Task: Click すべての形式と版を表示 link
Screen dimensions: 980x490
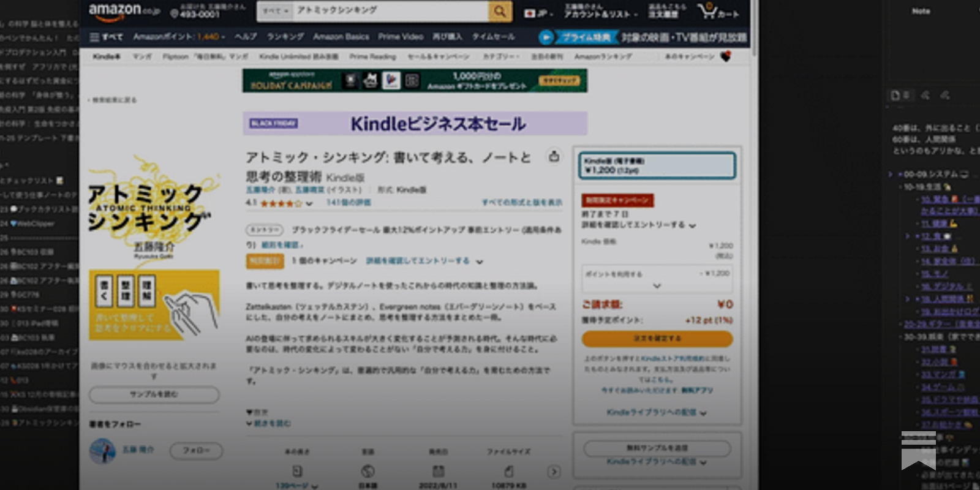Action: point(522,202)
